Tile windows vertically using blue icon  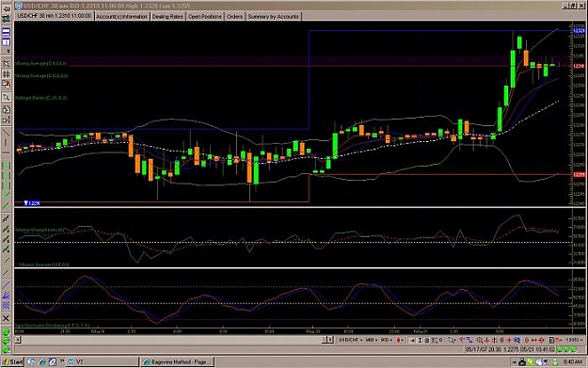click(x=6, y=41)
